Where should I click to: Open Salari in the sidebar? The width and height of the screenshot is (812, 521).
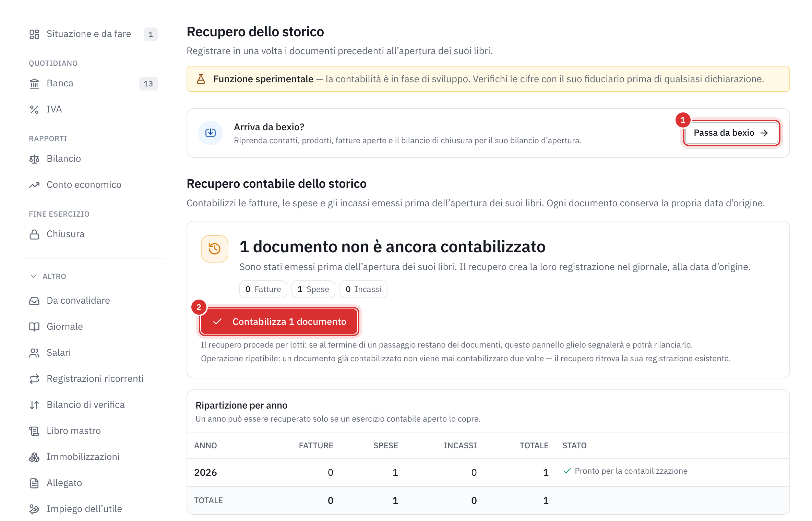point(93,353)
